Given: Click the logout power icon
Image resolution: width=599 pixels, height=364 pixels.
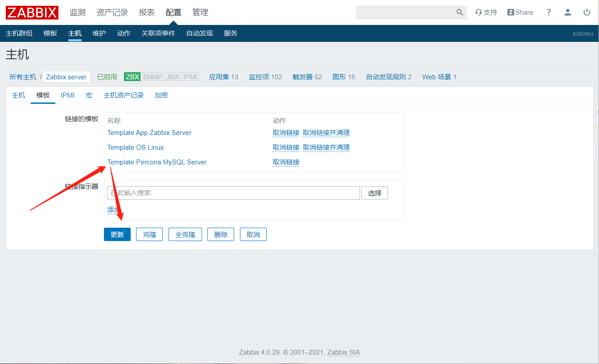Looking at the screenshot, I should [x=587, y=12].
